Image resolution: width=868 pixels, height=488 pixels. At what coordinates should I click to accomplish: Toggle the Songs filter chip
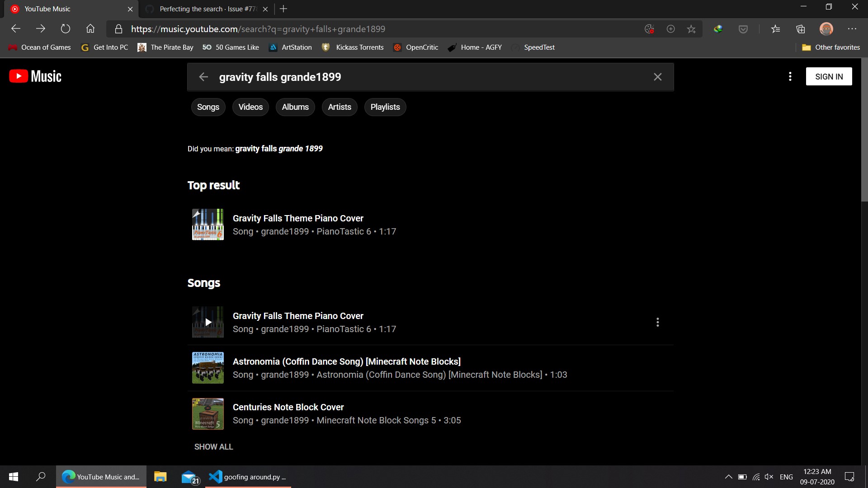pos(208,107)
